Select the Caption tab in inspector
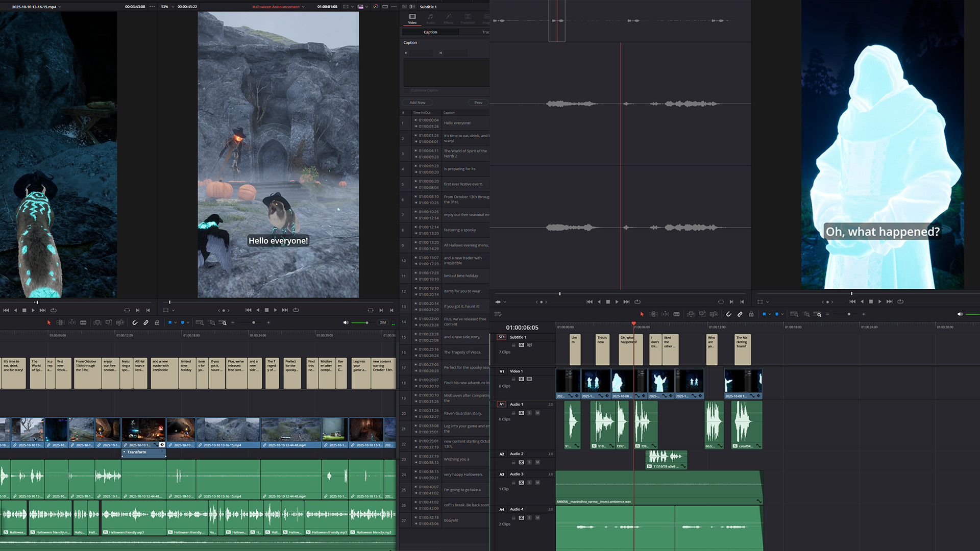The height and width of the screenshot is (551, 980). (x=430, y=32)
